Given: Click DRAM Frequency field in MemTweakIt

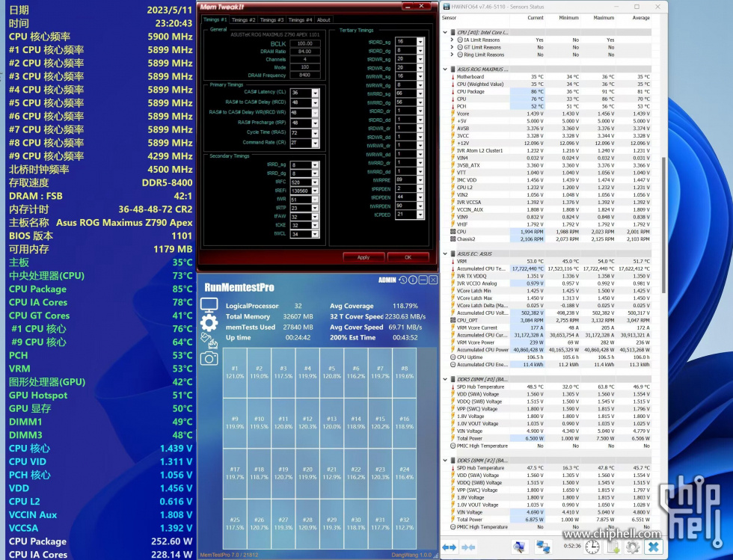Looking at the screenshot, I should click(x=305, y=76).
